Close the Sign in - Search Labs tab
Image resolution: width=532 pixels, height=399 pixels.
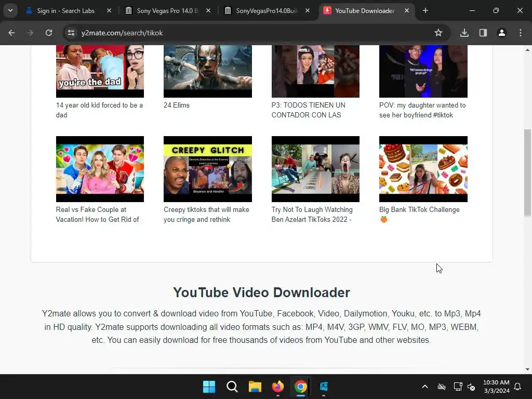[109, 10]
